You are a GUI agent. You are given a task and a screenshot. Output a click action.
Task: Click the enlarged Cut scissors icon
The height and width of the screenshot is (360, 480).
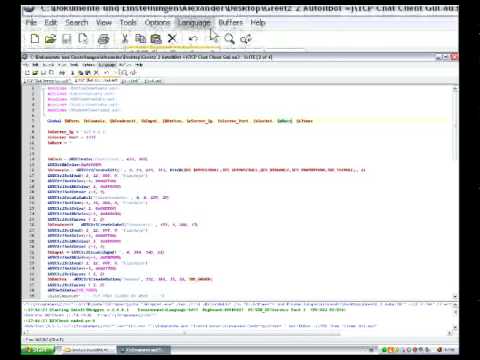pyautogui.click(x=125, y=39)
